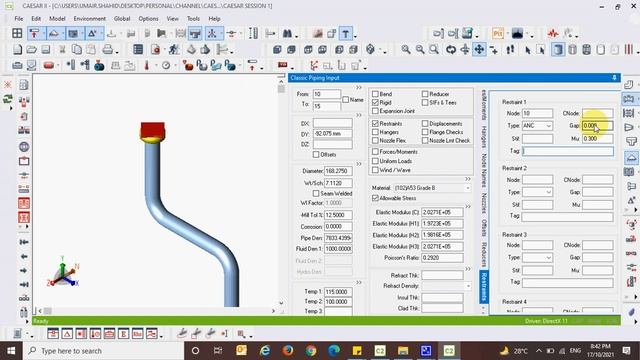Open Restraint 3 Type dropdown
The image size is (640, 360).
549,258
